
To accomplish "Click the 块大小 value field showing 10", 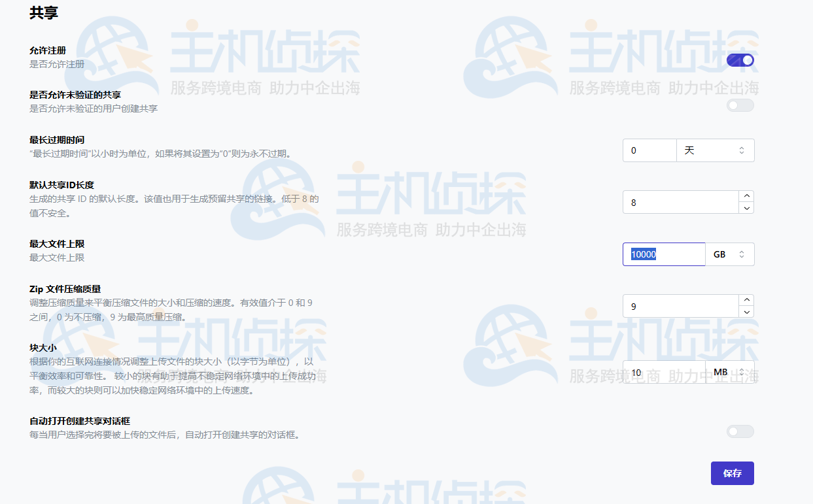I will click(x=664, y=372).
